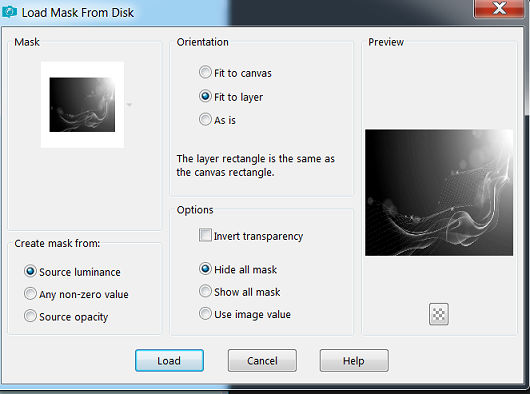Open the mask selection dropdown arrow
This screenshot has width=530, height=394.
pos(129,105)
